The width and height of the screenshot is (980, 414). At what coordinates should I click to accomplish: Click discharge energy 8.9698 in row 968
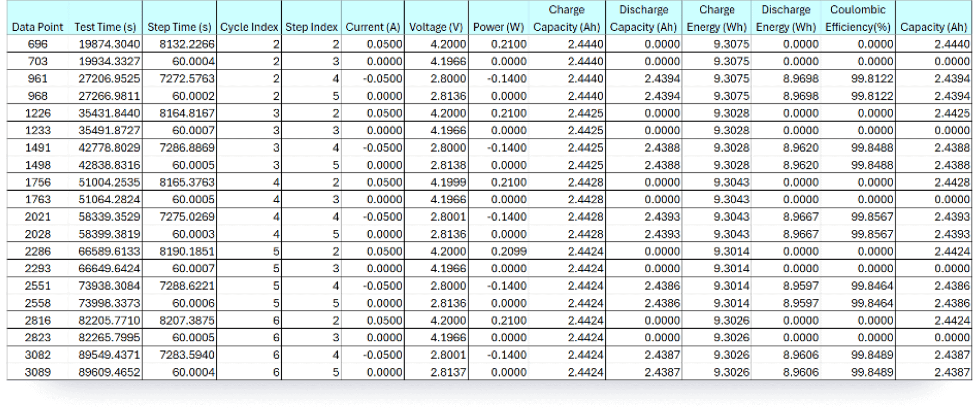click(786, 96)
